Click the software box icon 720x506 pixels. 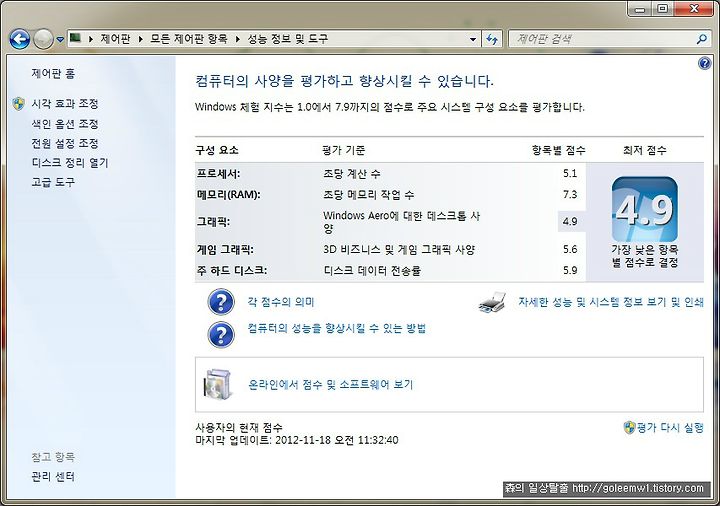point(218,384)
